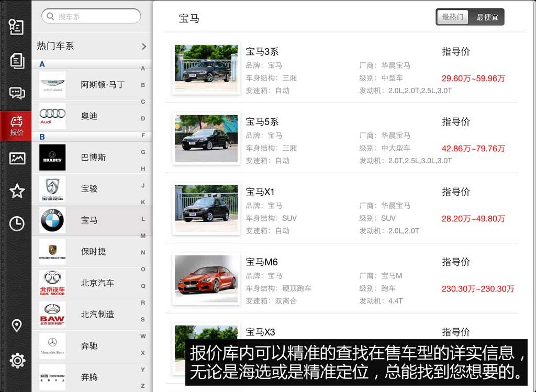
Task: Open the 热门车系 row
Action: tap(92, 46)
